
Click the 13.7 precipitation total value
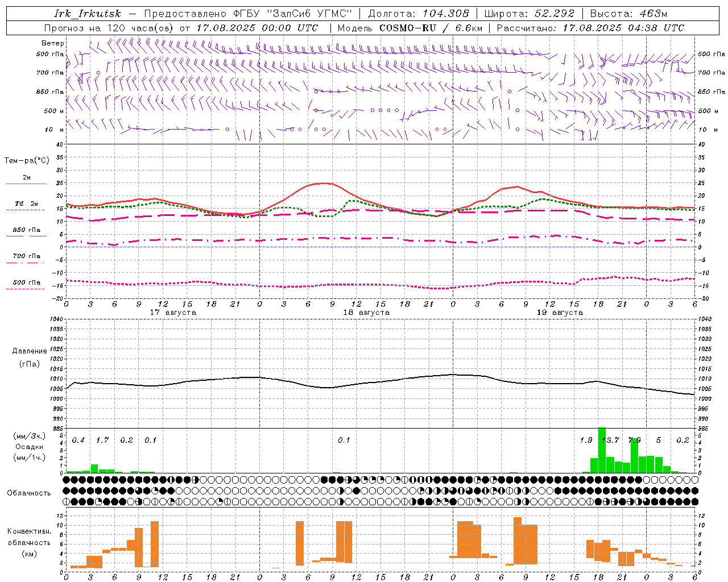click(610, 440)
